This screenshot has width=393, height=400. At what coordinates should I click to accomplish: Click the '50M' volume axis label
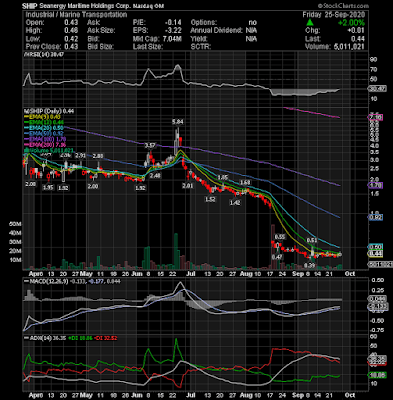tap(15, 224)
